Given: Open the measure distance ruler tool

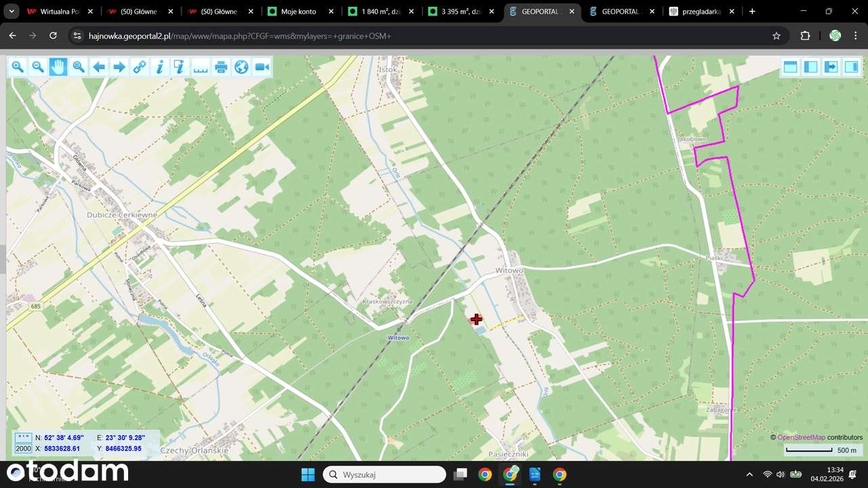Looking at the screenshot, I should 201,66.
